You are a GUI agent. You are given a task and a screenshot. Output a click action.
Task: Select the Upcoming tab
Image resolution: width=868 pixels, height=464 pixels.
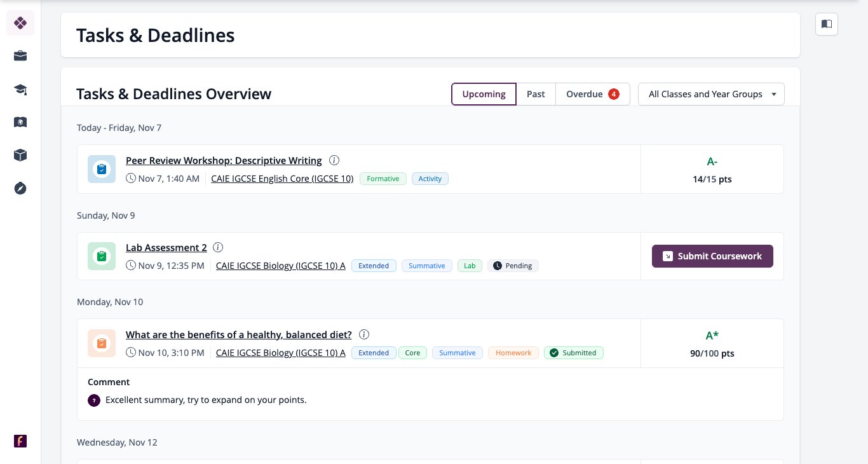[x=484, y=94]
